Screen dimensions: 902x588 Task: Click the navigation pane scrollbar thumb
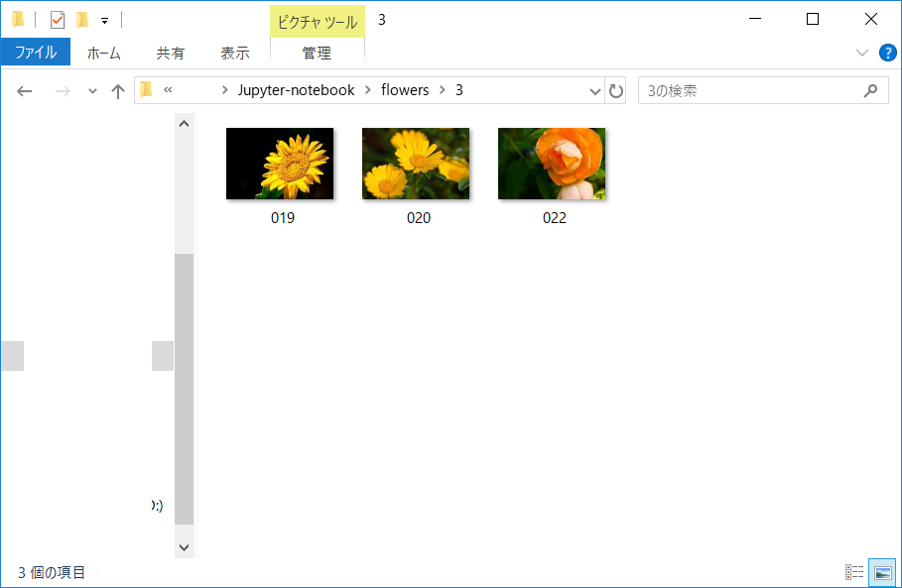185,389
